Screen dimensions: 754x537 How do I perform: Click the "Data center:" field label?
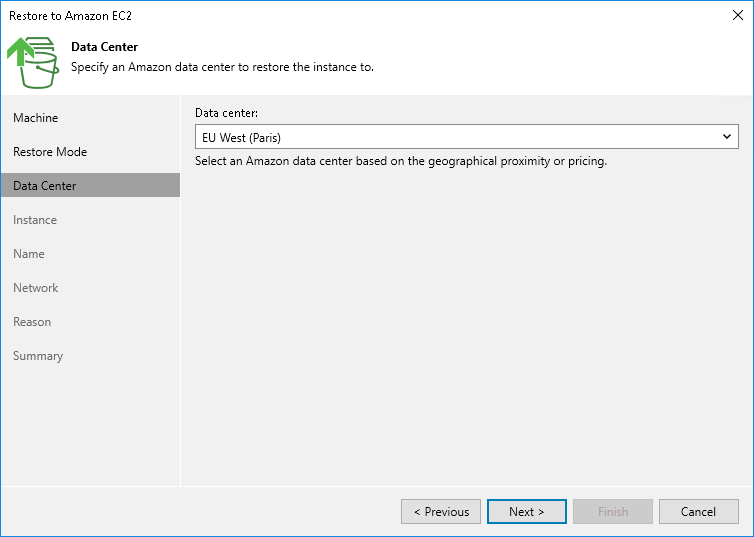[x=227, y=114]
